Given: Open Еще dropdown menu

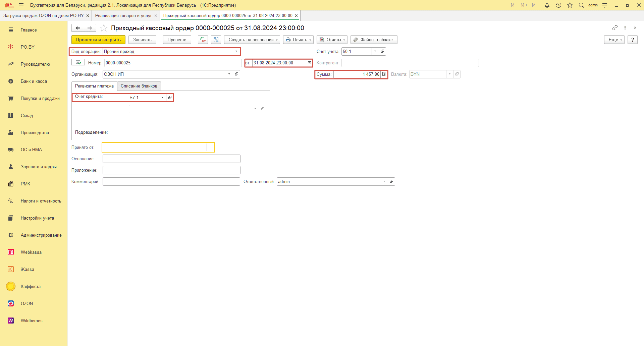Looking at the screenshot, I should pos(614,40).
